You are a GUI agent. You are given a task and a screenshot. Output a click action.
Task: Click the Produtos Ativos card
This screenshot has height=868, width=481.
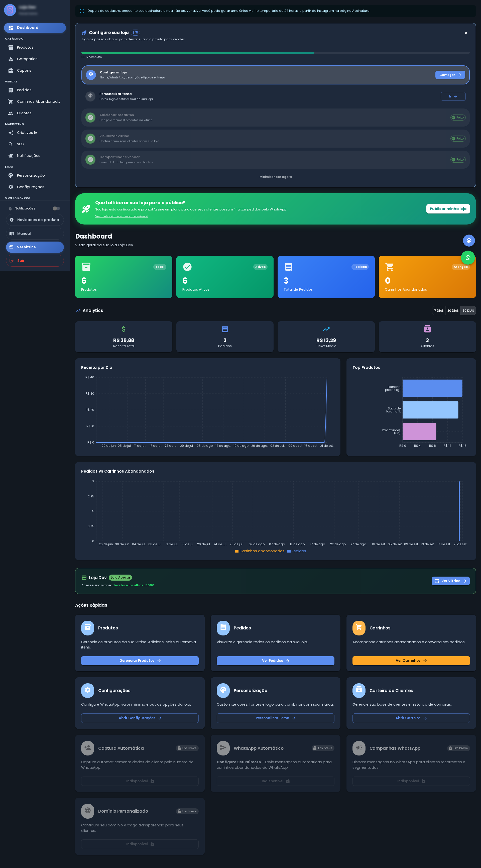(x=225, y=277)
